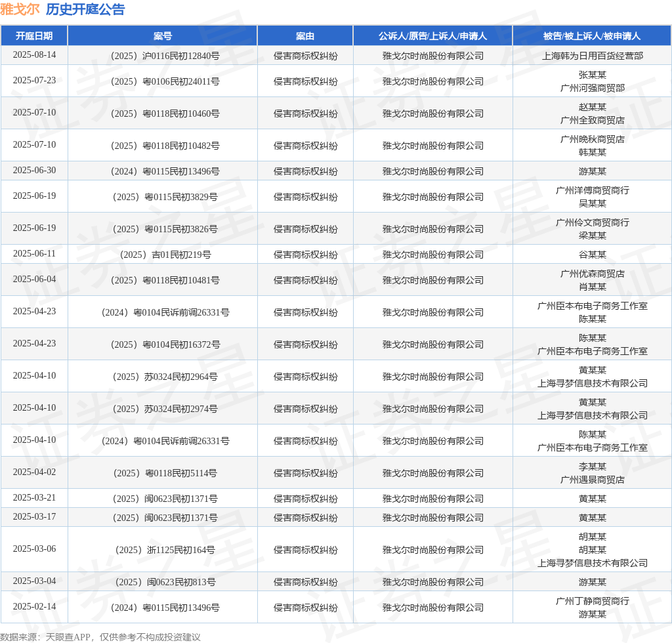Select date cell 2025-06-04
This screenshot has width=672, height=643.
pos(34,280)
